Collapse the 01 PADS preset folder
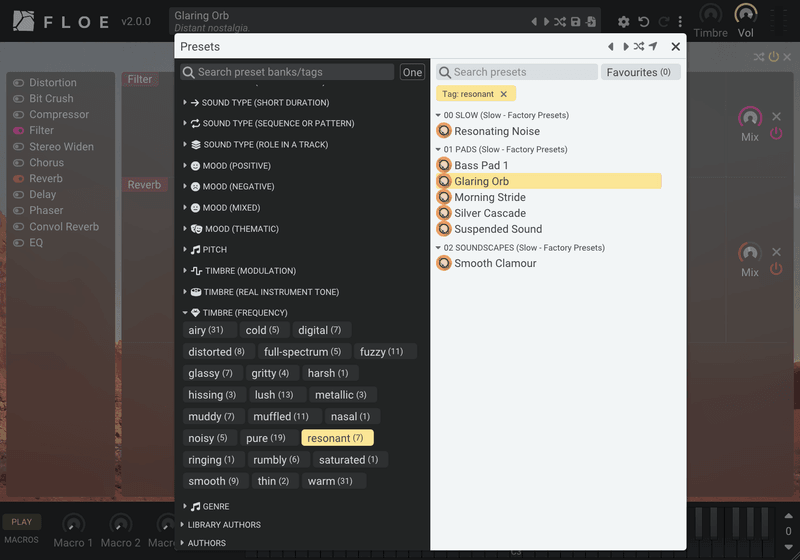800x560 pixels. tap(438, 149)
